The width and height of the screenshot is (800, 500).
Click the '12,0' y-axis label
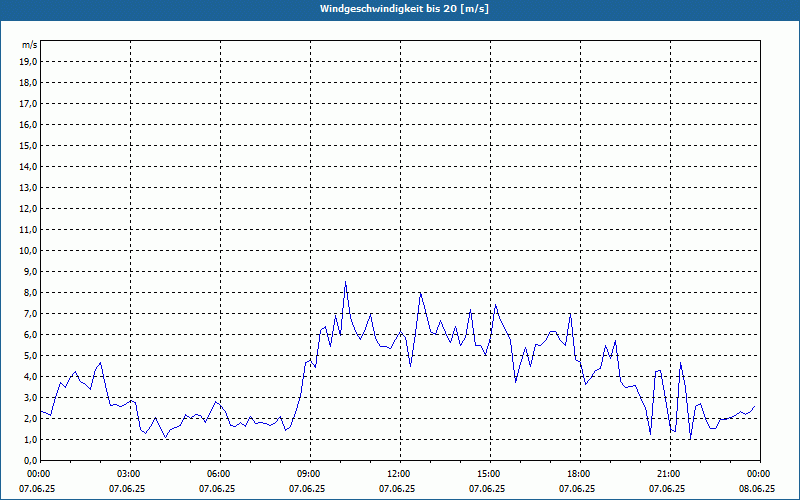tap(29, 209)
